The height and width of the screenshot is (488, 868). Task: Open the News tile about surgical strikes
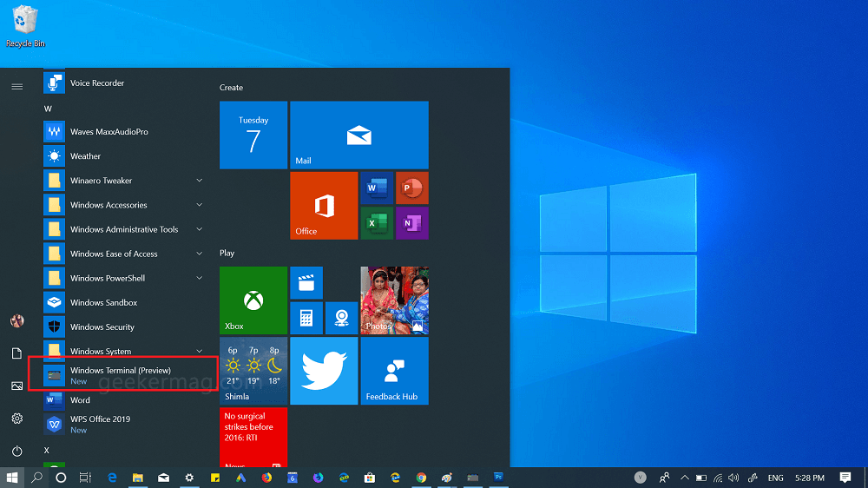pos(253,437)
